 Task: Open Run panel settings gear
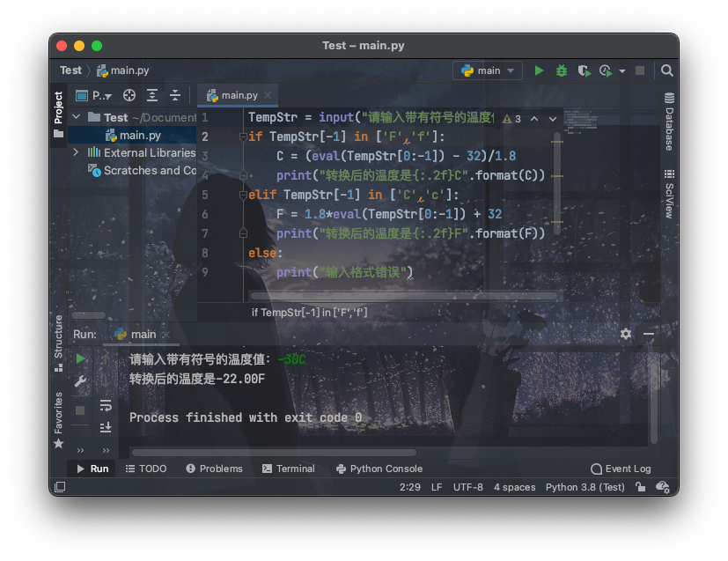click(626, 334)
